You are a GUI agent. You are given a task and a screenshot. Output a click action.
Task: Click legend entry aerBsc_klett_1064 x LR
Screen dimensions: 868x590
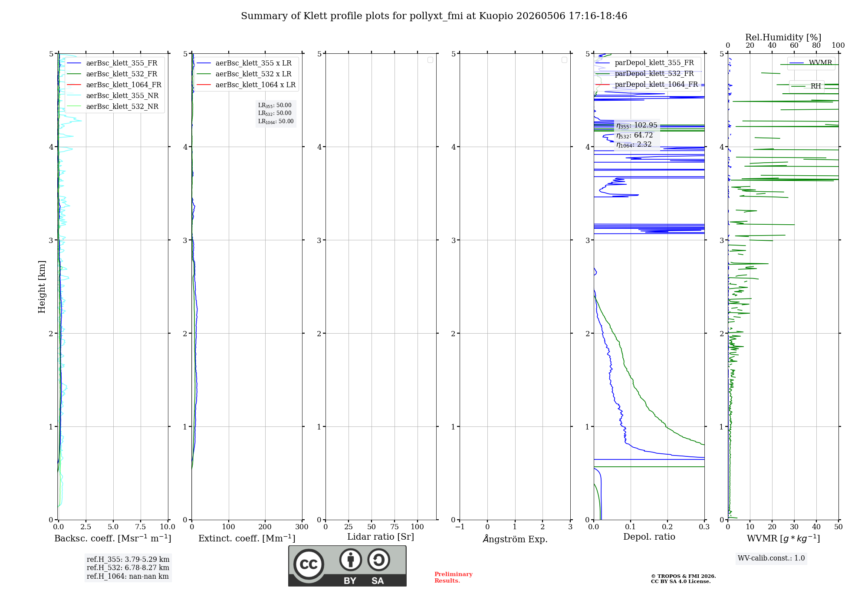coord(247,85)
